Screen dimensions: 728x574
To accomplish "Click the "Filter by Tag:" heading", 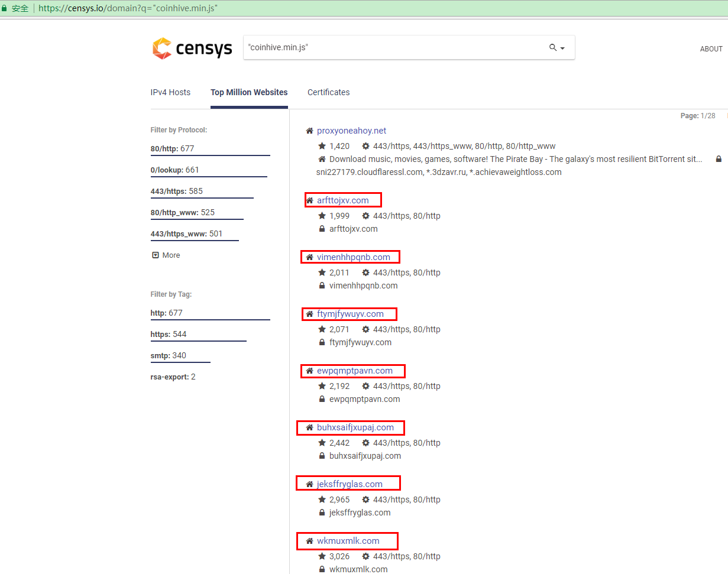I will (x=172, y=294).
